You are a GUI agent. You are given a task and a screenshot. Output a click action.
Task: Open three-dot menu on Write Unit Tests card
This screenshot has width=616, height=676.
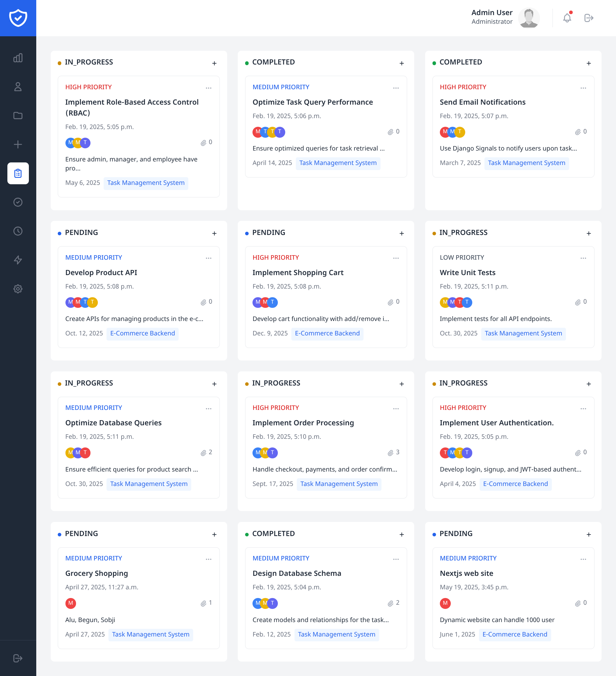tap(583, 258)
